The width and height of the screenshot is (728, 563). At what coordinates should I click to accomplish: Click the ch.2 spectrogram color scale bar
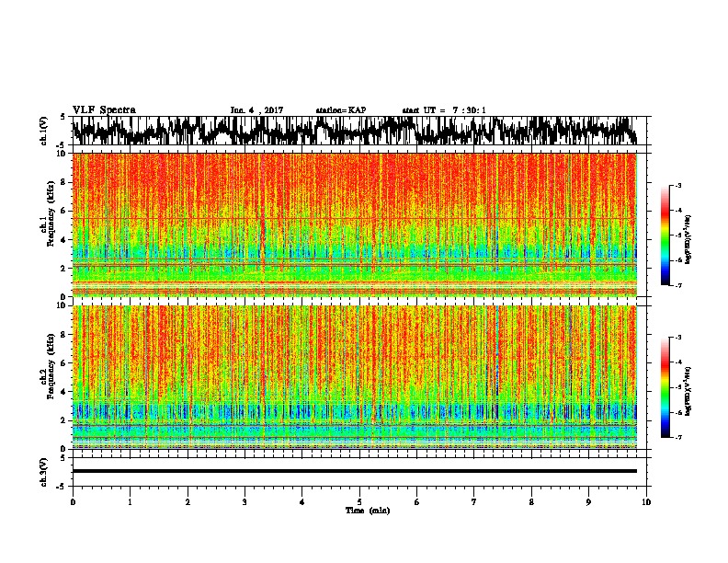coord(665,387)
